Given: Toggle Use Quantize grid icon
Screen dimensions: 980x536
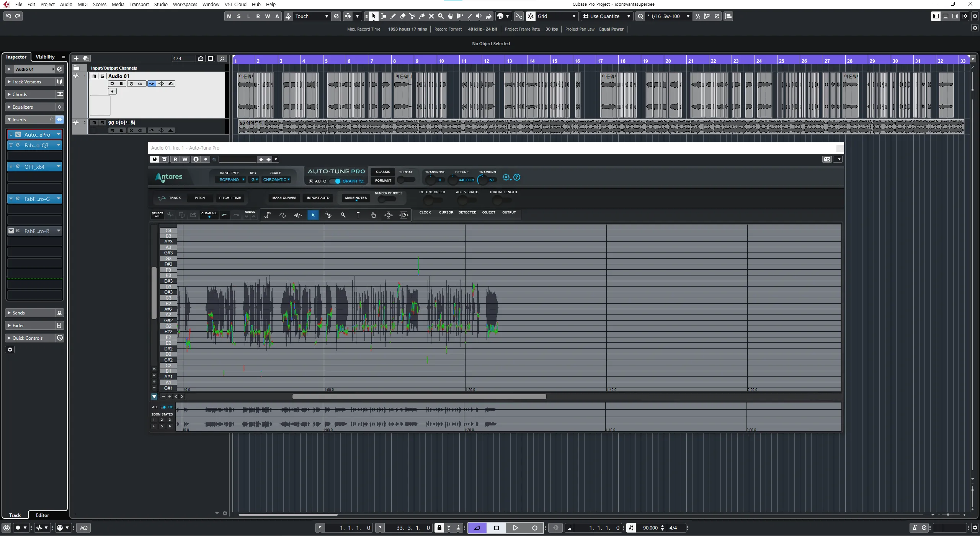Looking at the screenshot, I should (585, 16).
